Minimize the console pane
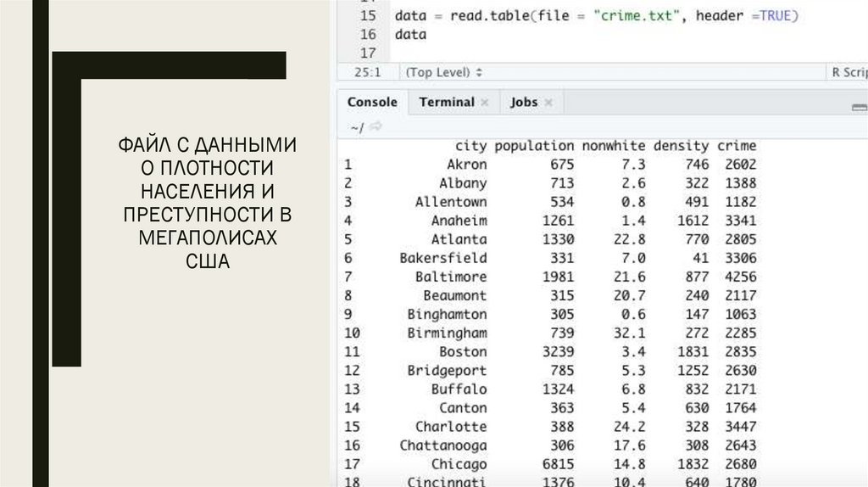 point(858,106)
